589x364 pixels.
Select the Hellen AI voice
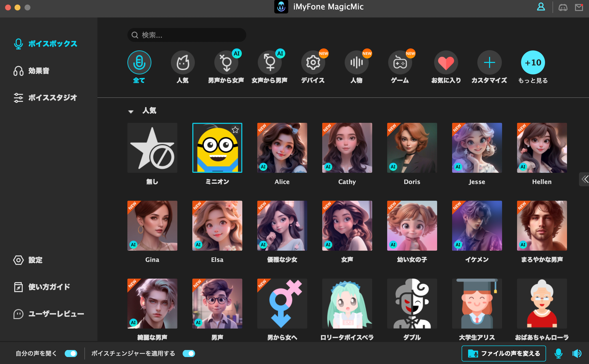coord(542,148)
